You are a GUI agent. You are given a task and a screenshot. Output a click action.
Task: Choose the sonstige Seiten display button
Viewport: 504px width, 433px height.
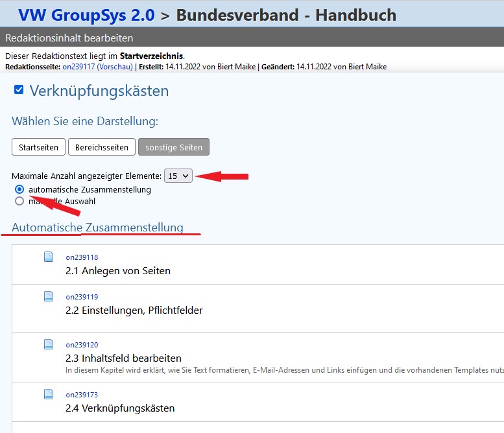tap(174, 147)
